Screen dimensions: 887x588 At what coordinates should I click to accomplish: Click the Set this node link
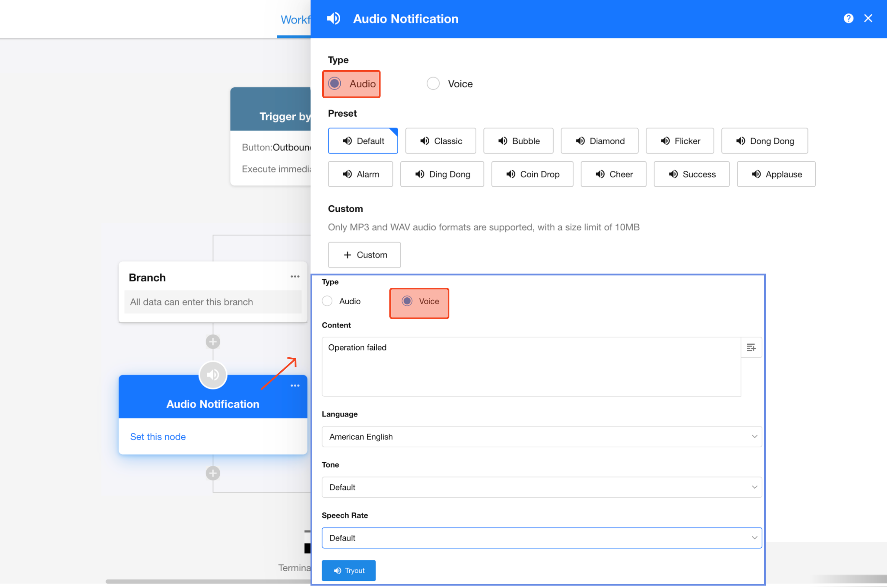158,437
